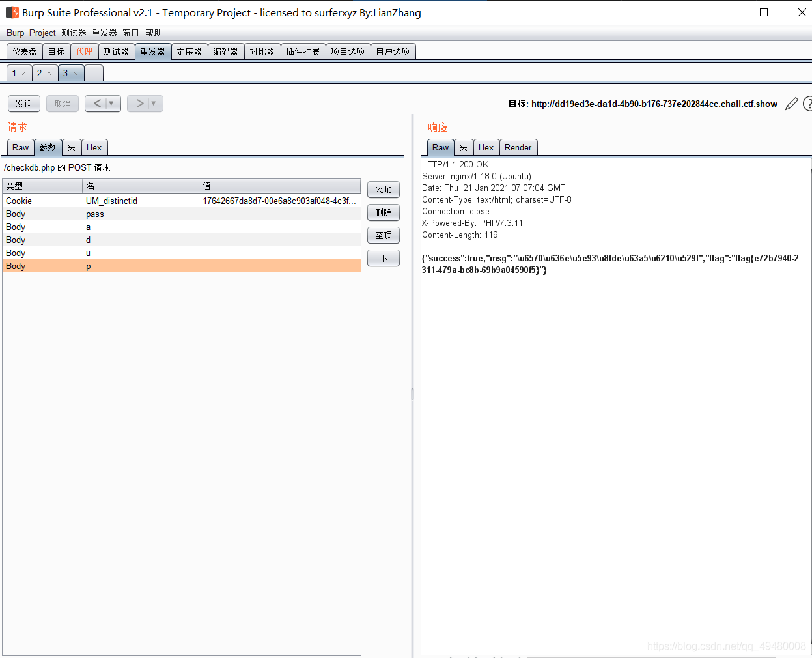Click the cookie value 17642667da8d7 cell
812x658 pixels.
[x=279, y=201]
